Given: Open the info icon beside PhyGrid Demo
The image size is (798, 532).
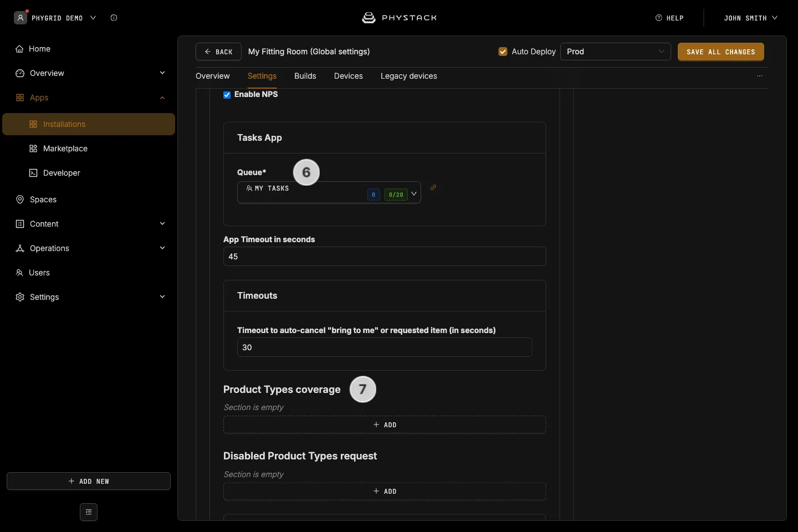Looking at the screenshot, I should tap(114, 18).
